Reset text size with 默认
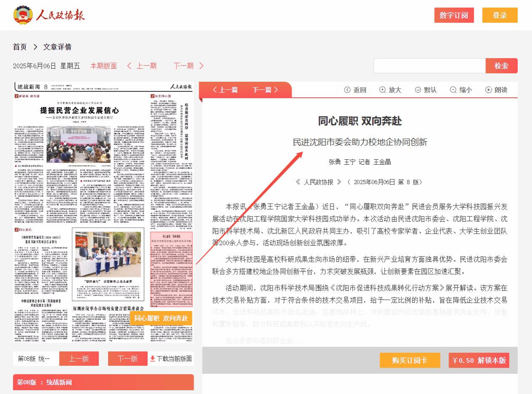 tap(426, 90)
